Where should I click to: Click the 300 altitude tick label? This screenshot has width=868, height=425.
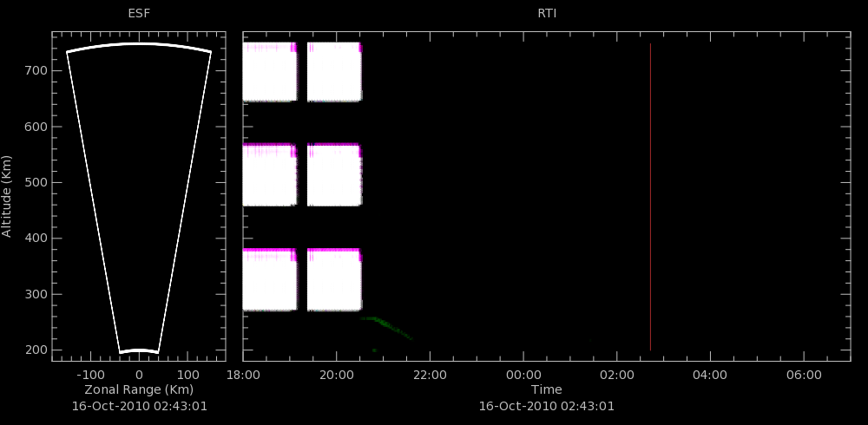point(37,294)
